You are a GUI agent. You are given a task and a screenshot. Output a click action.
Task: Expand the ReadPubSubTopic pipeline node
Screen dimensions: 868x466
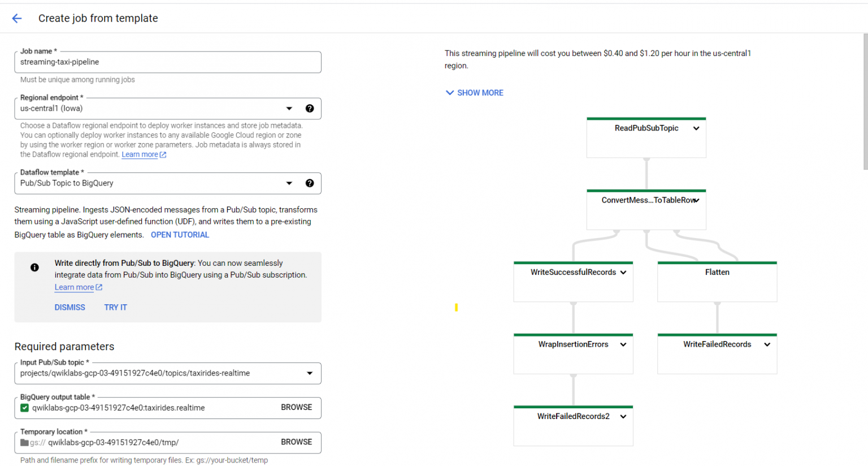coord(696,128)
